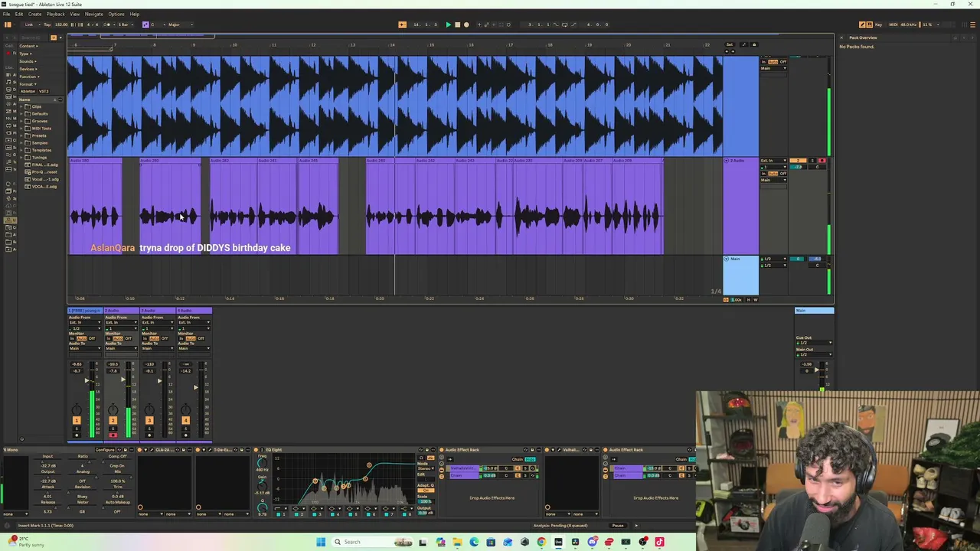Unfold the 2 Audio track header
This screenshot has width=980, height=551.
[727, 161]
